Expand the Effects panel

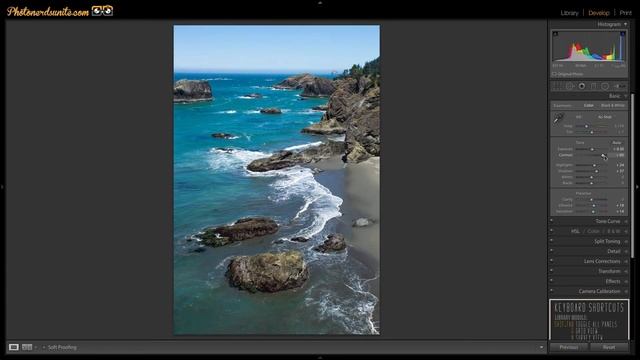click(x=626, y=281)
